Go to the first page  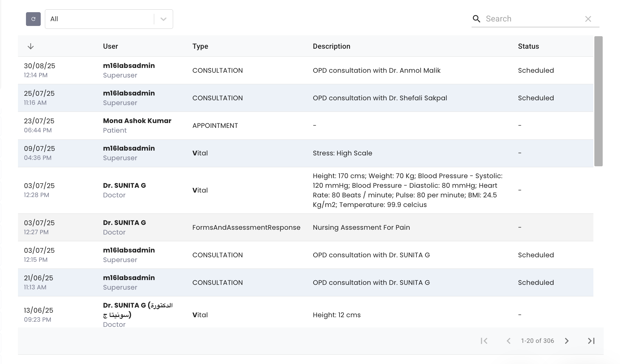click(x=484, y=341)
